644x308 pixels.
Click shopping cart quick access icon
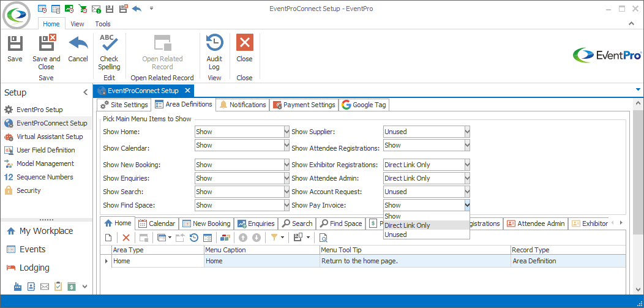tap(83, 8)
